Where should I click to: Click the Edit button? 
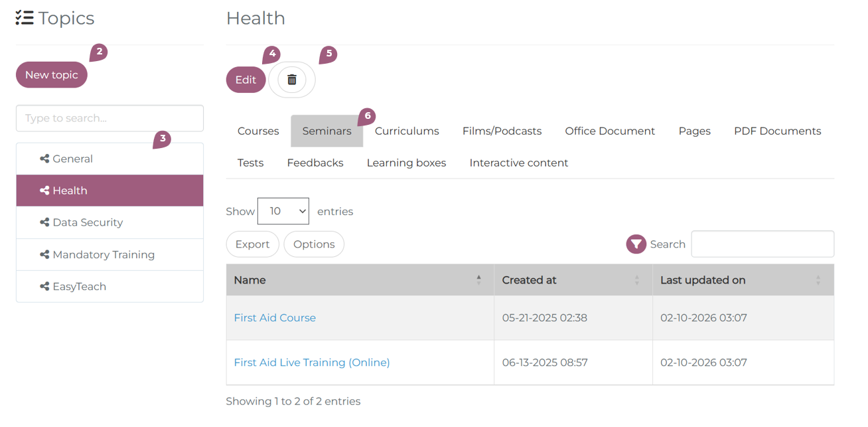tap(246, 80)
